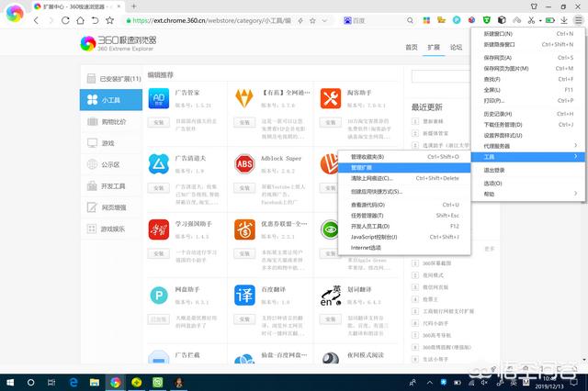
Task: Open 购物比价 sidebar category
Action: [x=111, y=122]
